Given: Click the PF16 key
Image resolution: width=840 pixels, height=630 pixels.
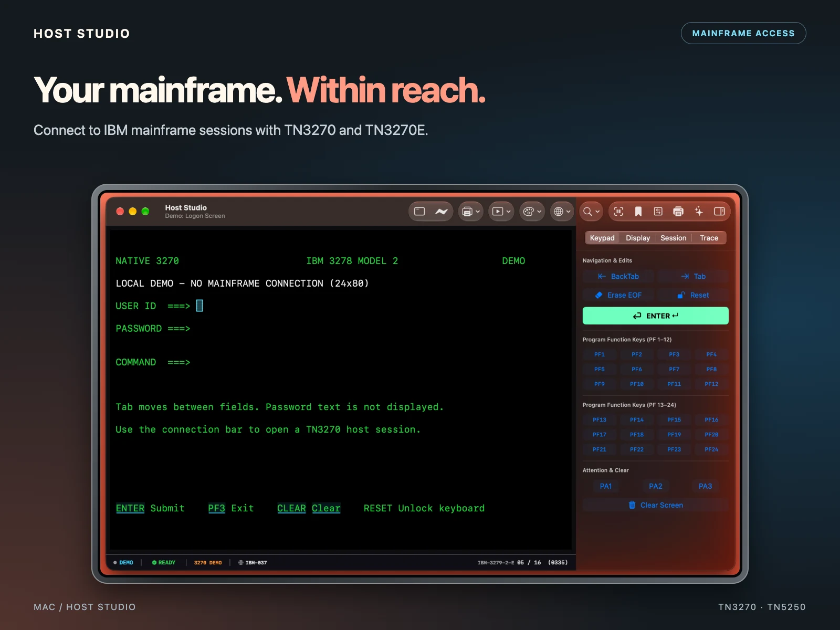Looking at the screenshot, I should pyautogui.click(x=711, y=419).
